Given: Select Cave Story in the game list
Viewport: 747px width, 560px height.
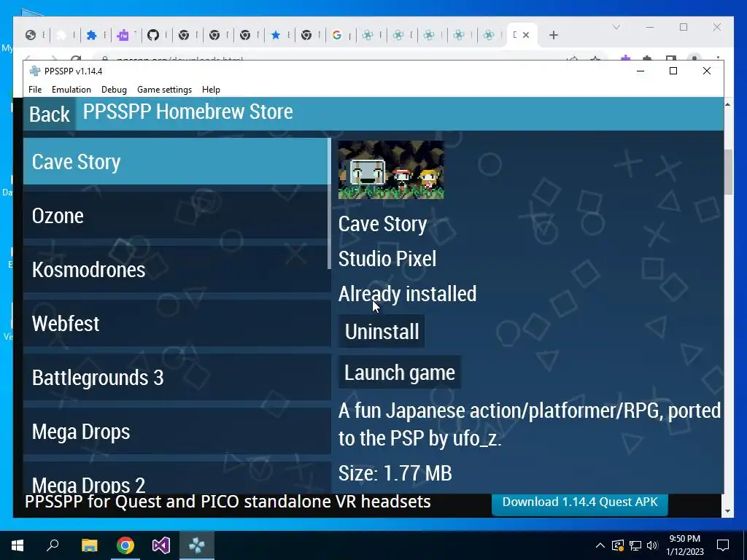Looking at the screenshot, I should click(176, 161).
